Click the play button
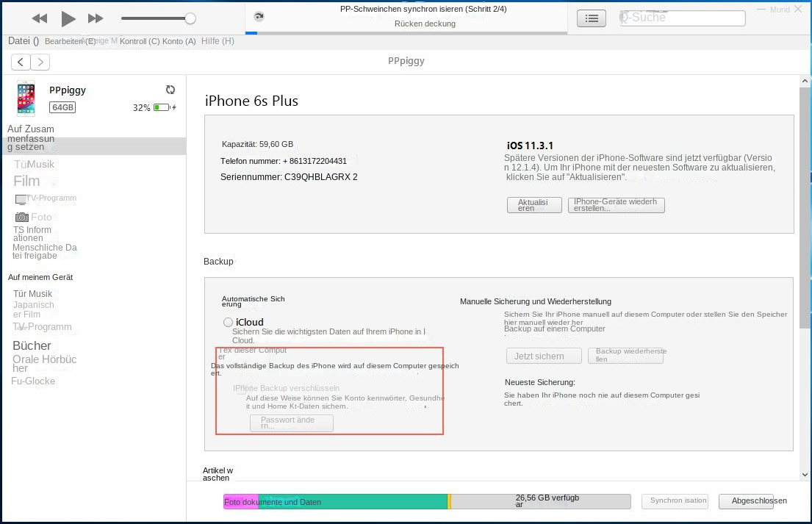 pyautogui.click(x=68, y=18)
